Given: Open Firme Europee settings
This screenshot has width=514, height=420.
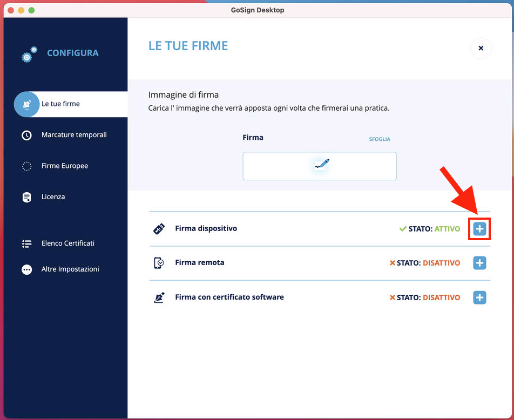Looking at the screenshot, I should (x=65, y=166).
